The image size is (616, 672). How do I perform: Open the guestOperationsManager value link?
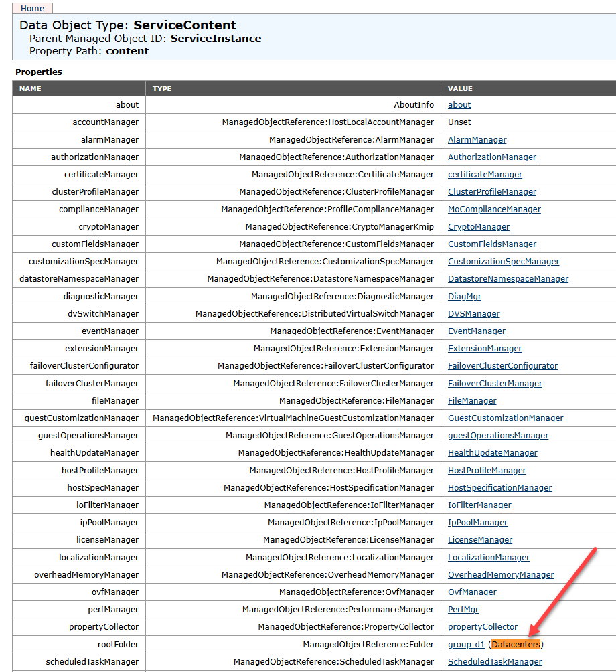click(498, 436)
